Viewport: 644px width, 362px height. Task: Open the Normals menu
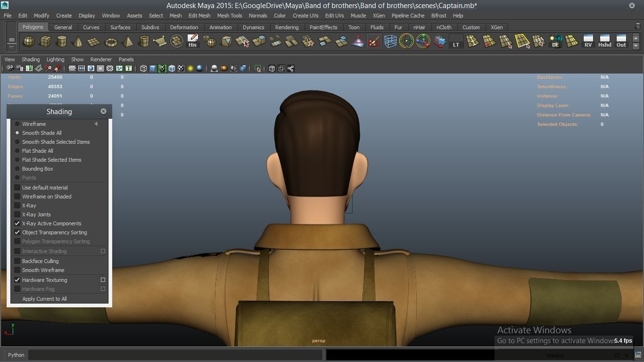(x=258, y=16)
